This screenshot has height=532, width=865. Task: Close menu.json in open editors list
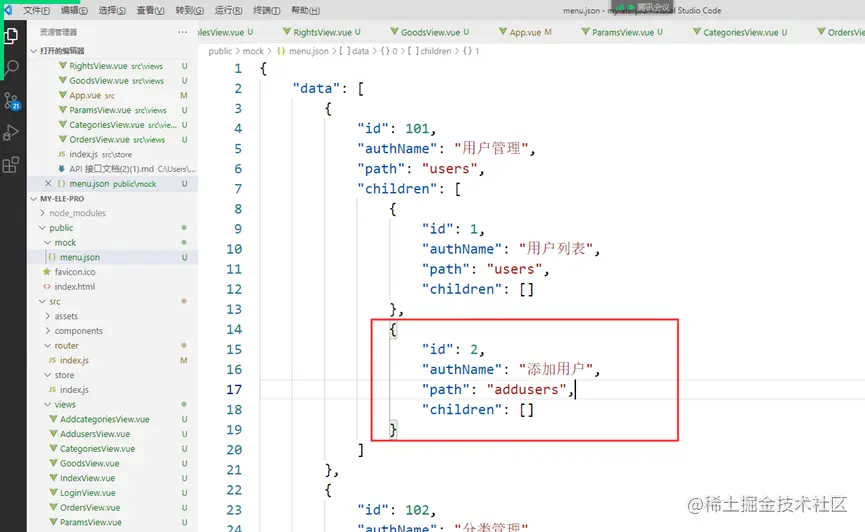point(48,184)
